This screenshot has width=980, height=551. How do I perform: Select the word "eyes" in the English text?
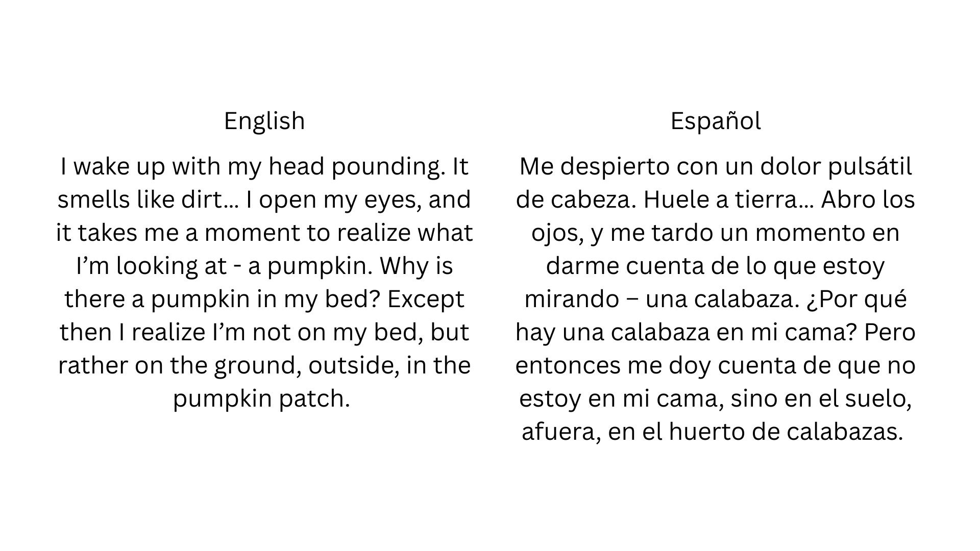pyautogui.click(x=393, y=200)
